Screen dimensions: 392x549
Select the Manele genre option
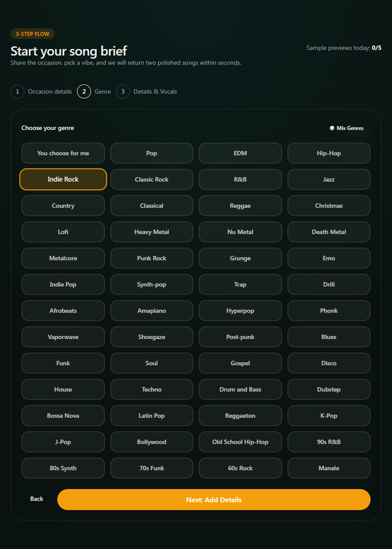click(329, 468)
